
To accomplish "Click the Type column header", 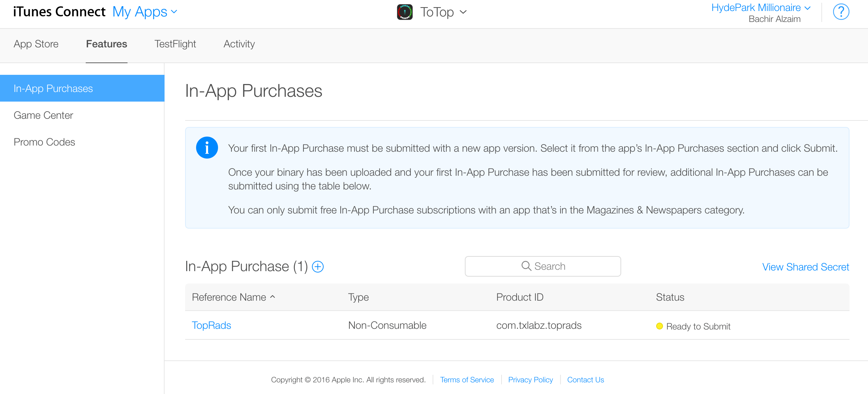I will point(359,297).
